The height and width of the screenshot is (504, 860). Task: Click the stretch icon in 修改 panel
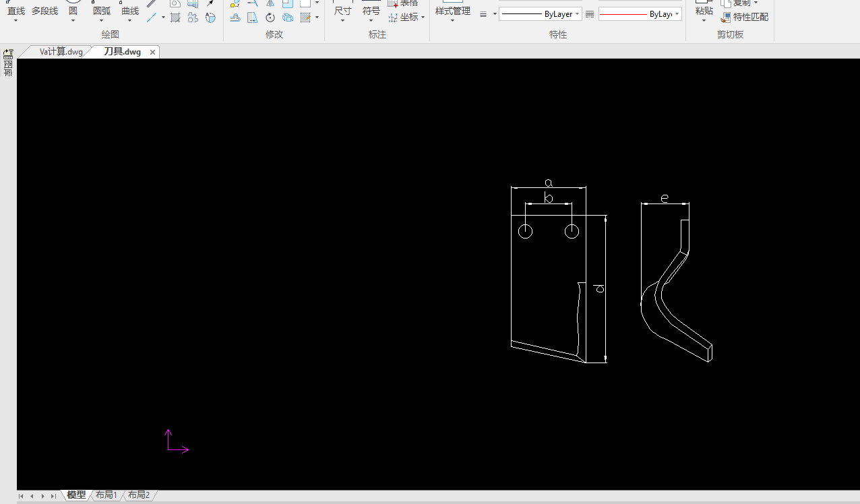tap(252, 18)
